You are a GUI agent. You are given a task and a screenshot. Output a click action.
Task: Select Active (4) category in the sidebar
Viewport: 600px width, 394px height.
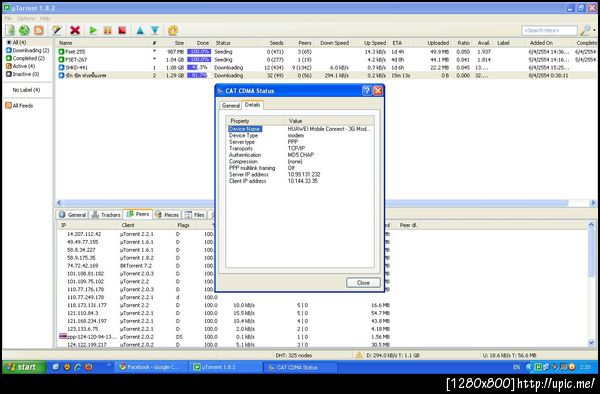(x=21, y=66)
